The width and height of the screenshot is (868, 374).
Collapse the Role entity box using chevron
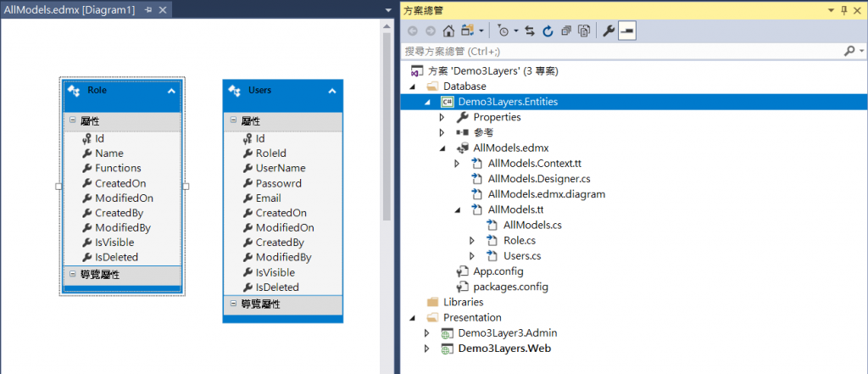171,90
